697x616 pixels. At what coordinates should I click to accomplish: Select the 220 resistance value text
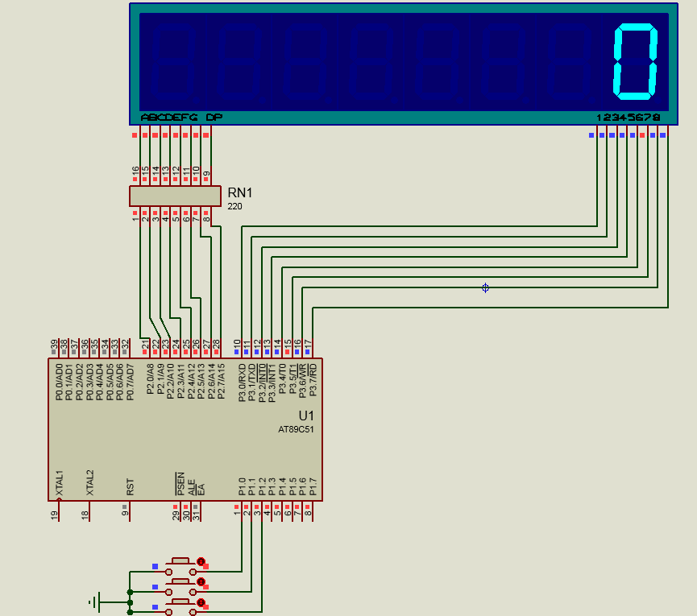(x=234, y=206)
